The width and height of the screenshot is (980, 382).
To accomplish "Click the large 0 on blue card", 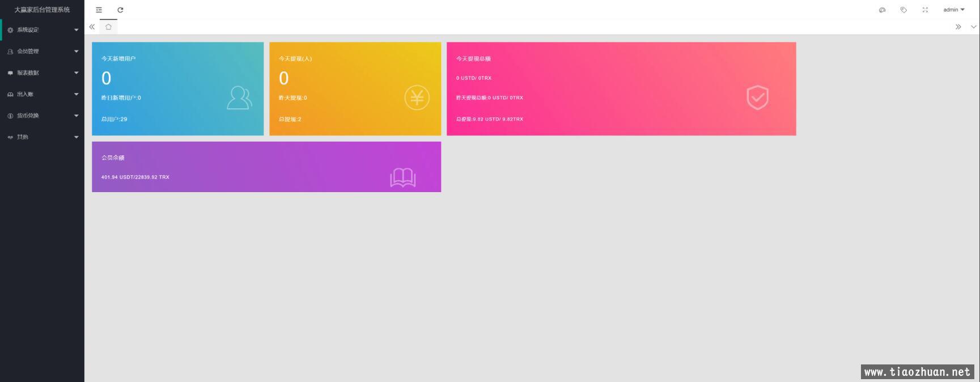I will coord(107,78).
